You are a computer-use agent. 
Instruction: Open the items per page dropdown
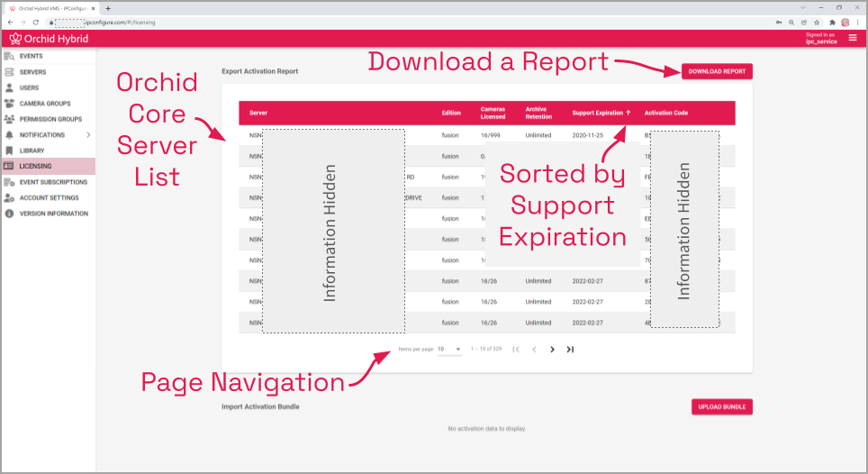(x=449, y=350)
